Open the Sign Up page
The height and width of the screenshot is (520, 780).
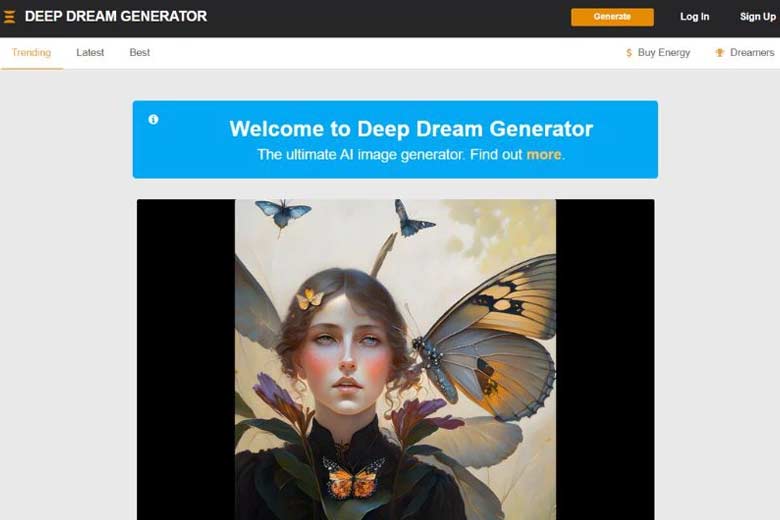point(758,17)
